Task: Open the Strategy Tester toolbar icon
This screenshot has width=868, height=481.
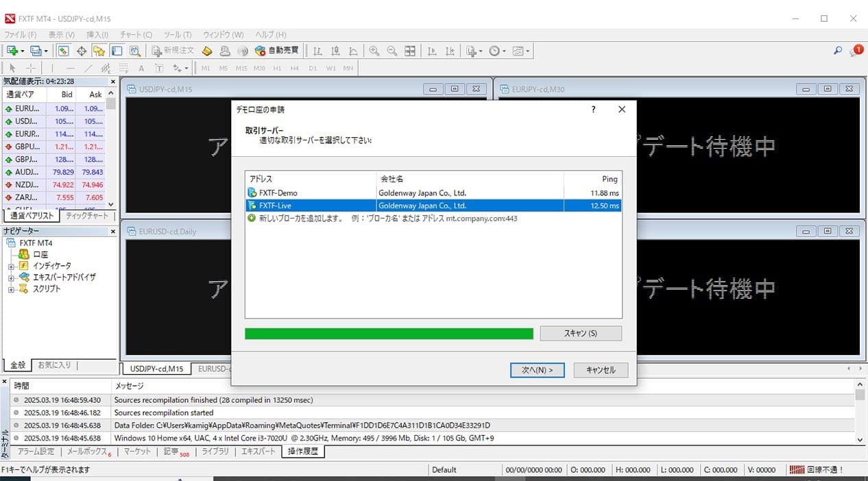Action: tap(135, 51)
